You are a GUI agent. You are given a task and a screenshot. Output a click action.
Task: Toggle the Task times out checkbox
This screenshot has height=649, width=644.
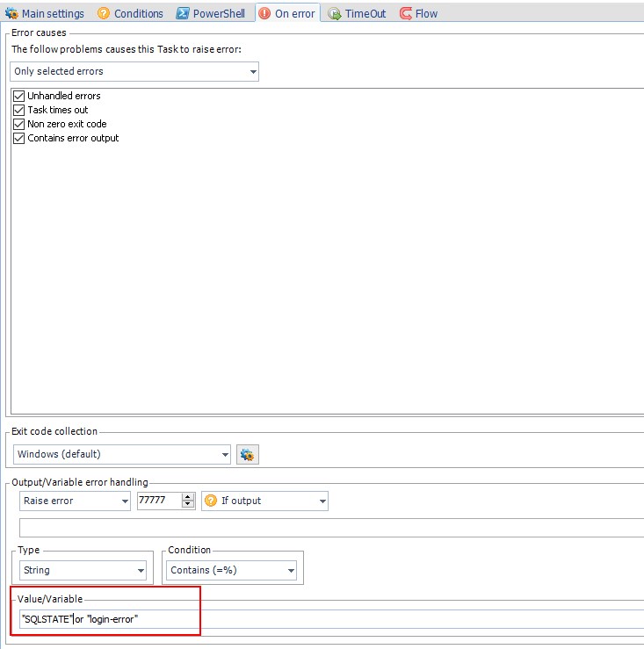point(19,110)
